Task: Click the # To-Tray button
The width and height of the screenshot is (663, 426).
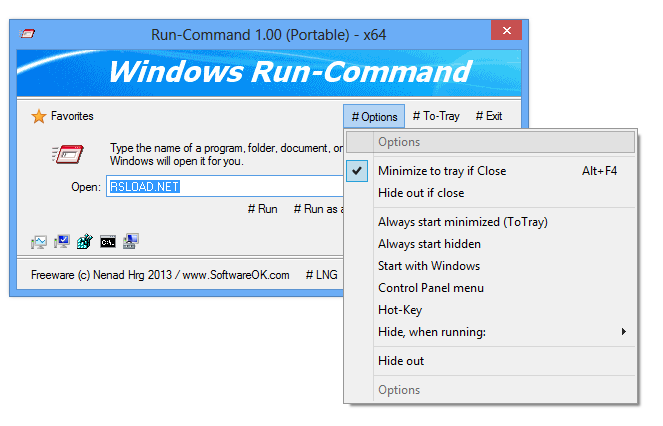Action: (x=436, y=116)
